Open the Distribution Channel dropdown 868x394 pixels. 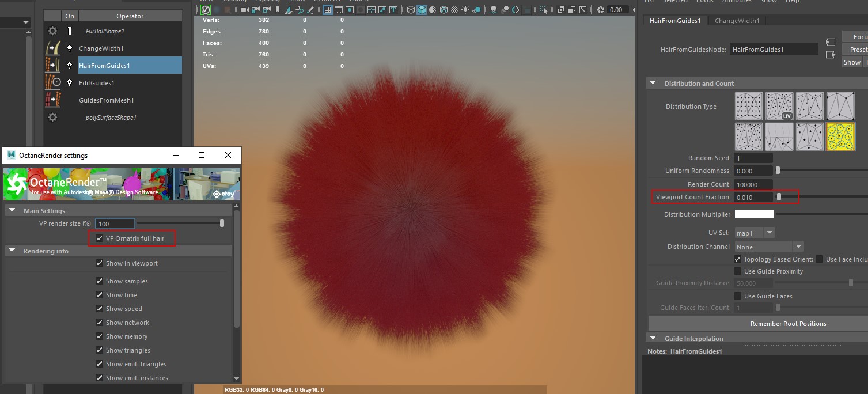point(769,247)
